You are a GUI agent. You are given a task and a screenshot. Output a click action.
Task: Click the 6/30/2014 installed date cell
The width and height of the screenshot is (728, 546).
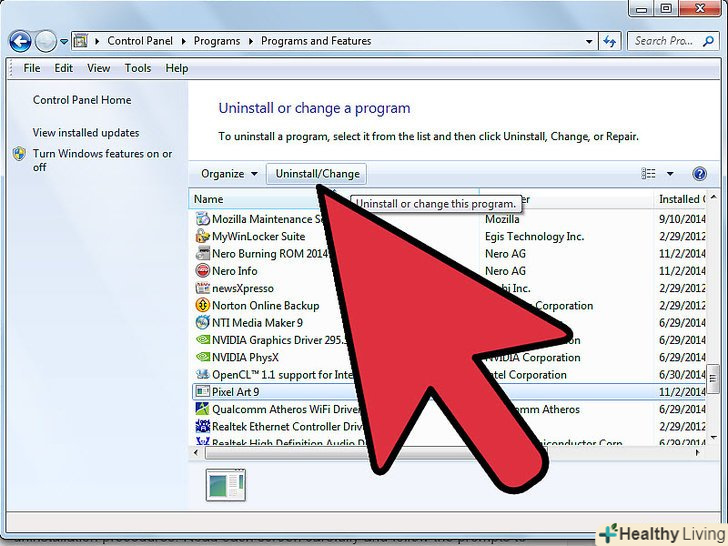[x=682, y=375]
